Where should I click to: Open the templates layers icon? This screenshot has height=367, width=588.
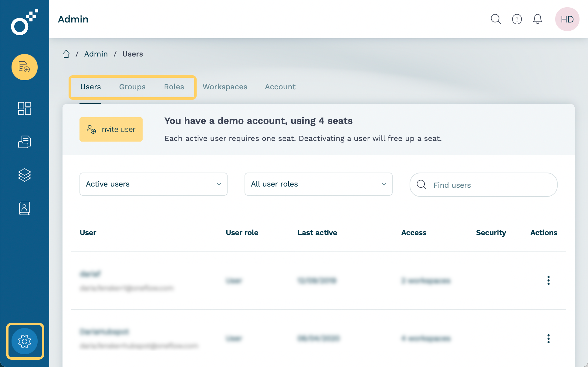click(x=25, y=175)
